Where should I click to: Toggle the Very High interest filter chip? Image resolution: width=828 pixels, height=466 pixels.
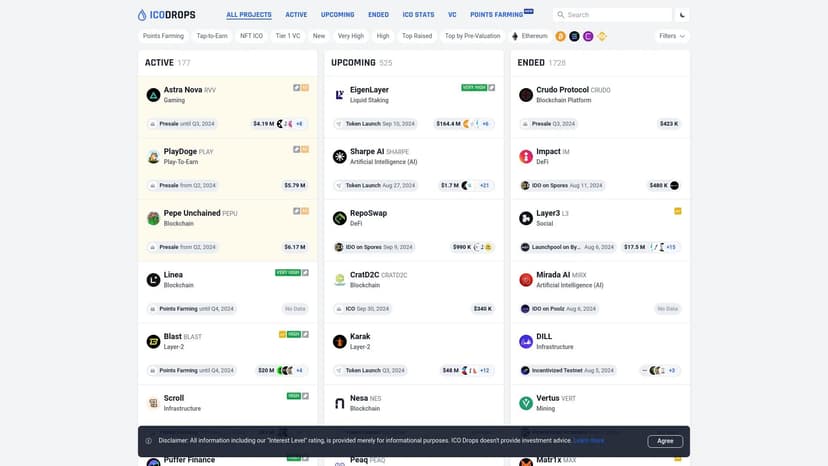(351, 36)
